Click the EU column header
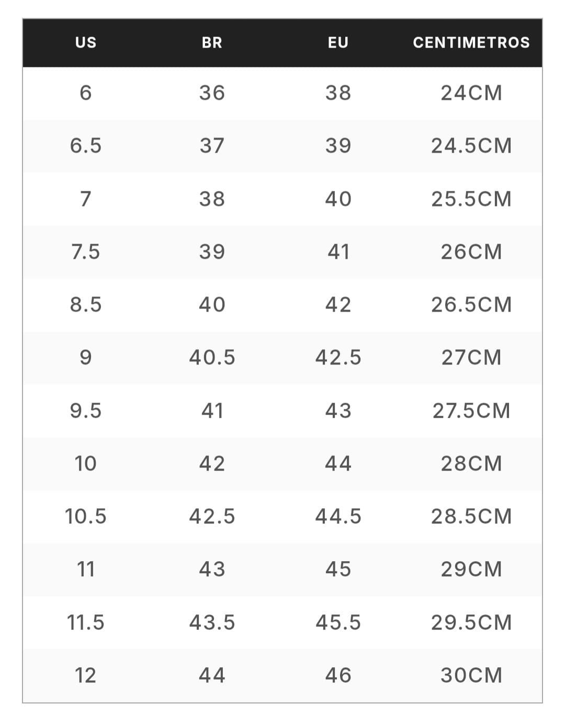Image resolution: width=565 pixels, height=728 pixels. pyautogui.click(x=338, y=42)
